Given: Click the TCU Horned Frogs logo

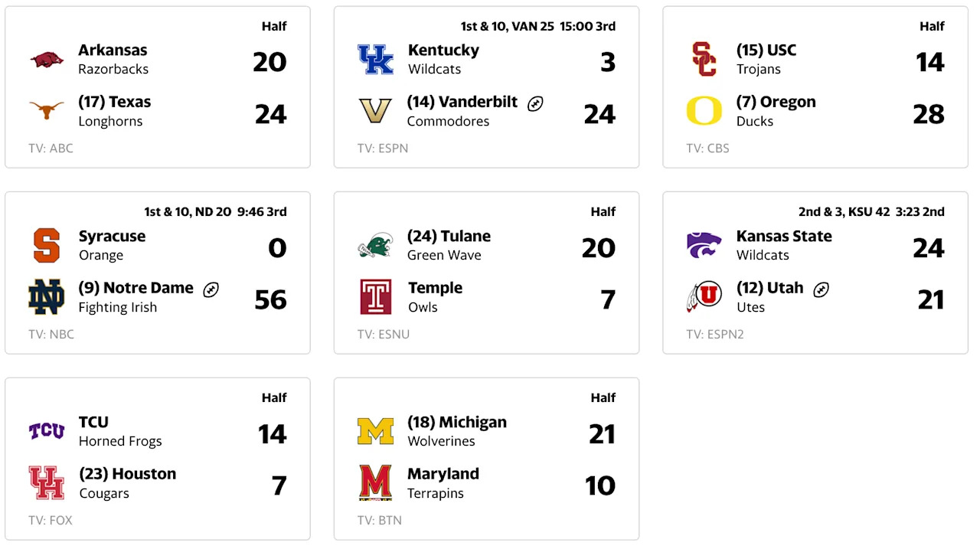Looking at the screenshot, I should (47, 431).
